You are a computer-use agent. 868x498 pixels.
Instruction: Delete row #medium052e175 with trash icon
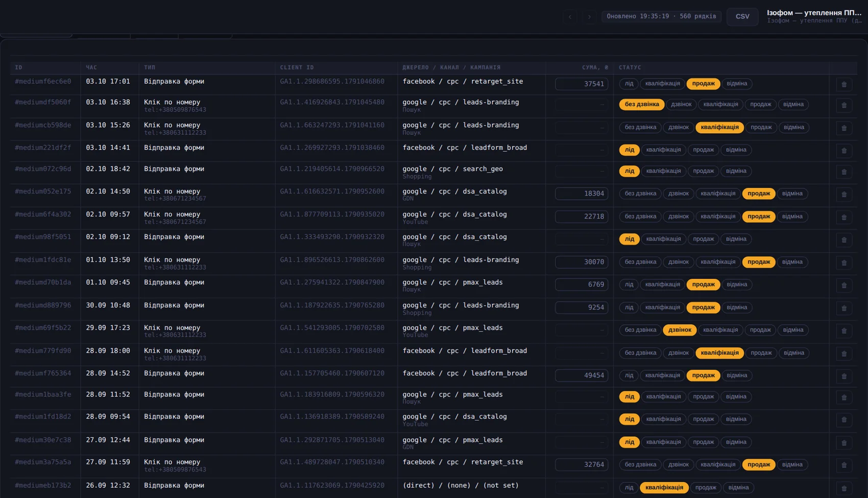pyautogui.click(x=844, y=195)
